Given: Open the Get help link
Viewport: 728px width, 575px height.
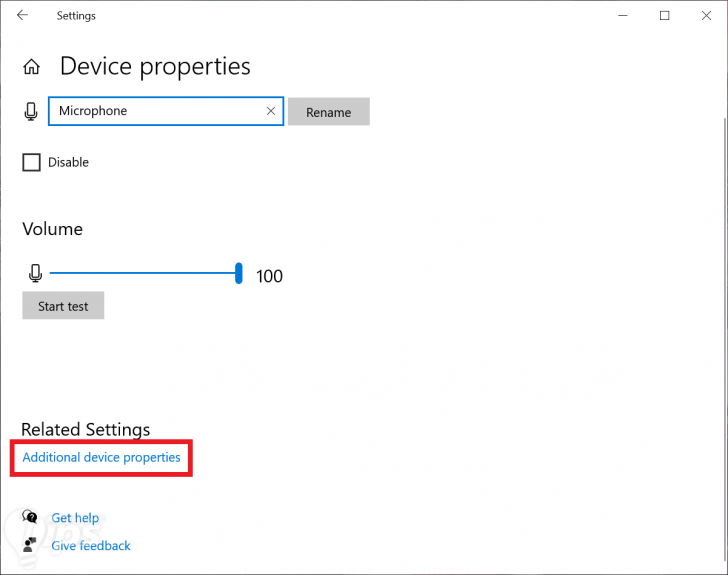Looking at the screenshot, I should coord(75,517).
